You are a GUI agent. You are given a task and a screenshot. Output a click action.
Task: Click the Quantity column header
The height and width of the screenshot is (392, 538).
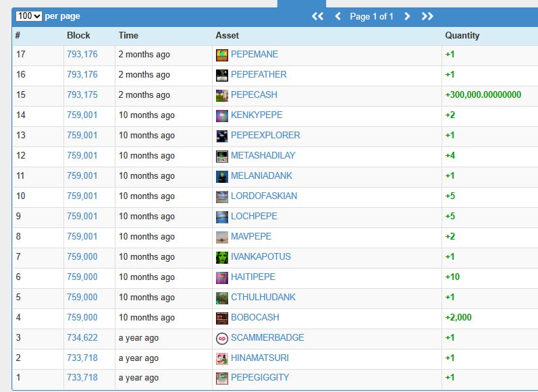462,35
